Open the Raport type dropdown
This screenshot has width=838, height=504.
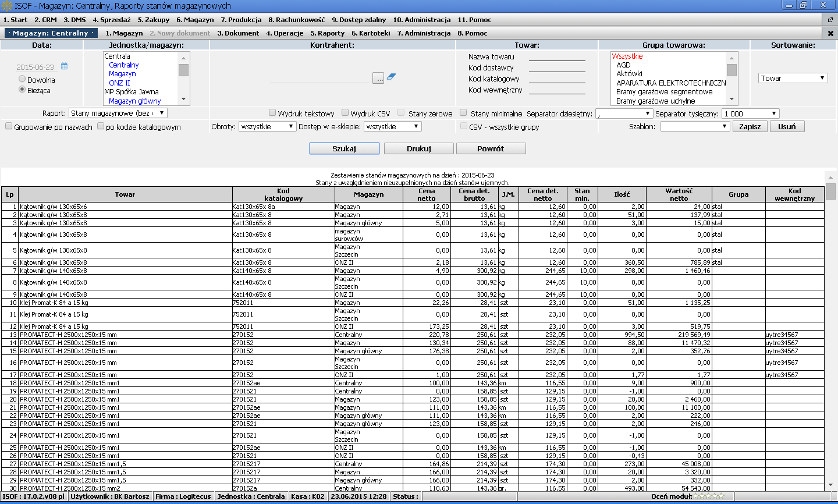[x=118, y=113]
